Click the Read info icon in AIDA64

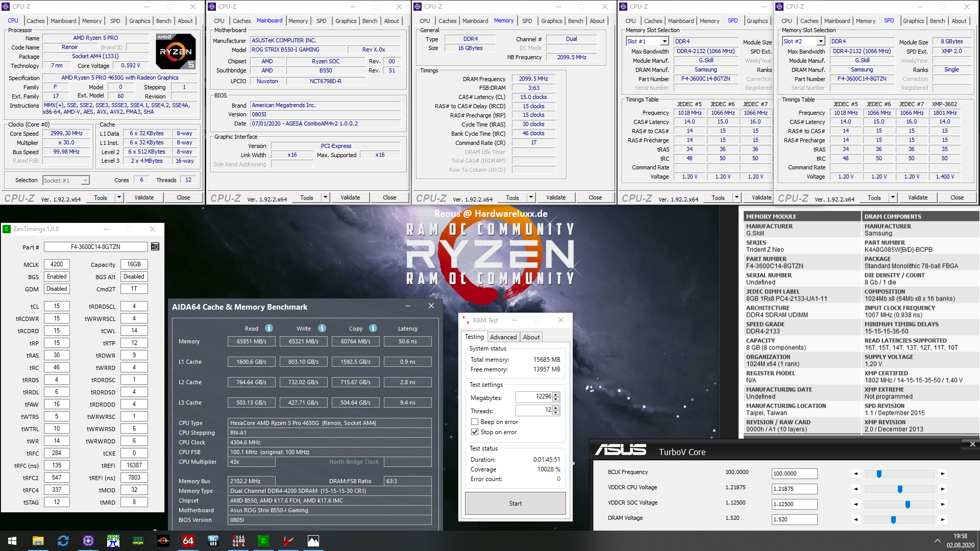pyautogui.click(x=269, y=328)
